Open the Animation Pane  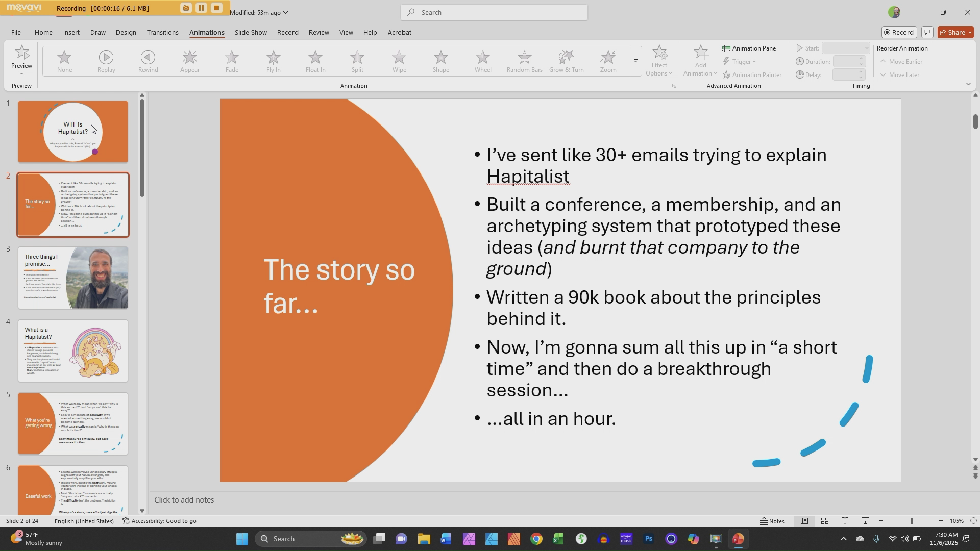pyautogui.click(x=749, y=48)
